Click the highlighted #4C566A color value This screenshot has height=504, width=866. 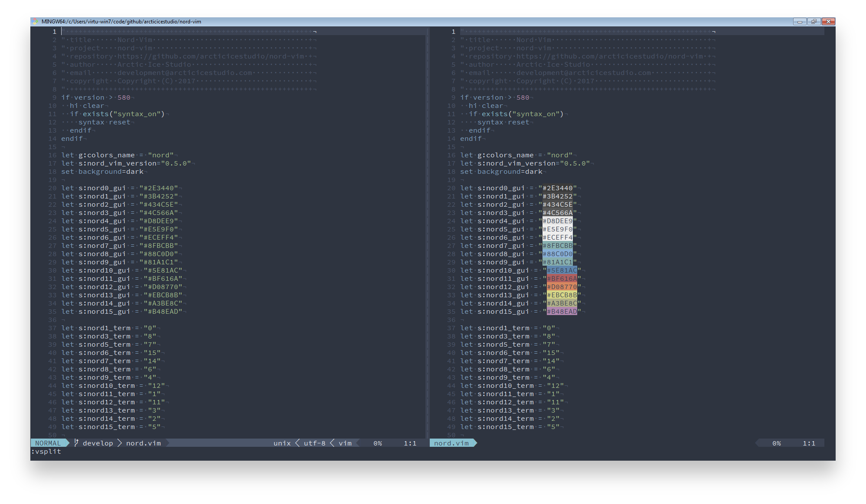[558, 213]
